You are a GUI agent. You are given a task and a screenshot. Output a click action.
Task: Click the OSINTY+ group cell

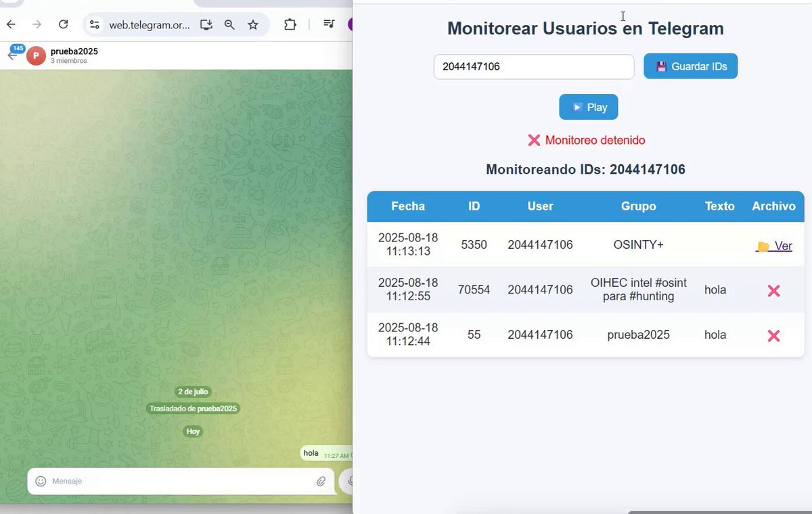[x=639, y=245]
